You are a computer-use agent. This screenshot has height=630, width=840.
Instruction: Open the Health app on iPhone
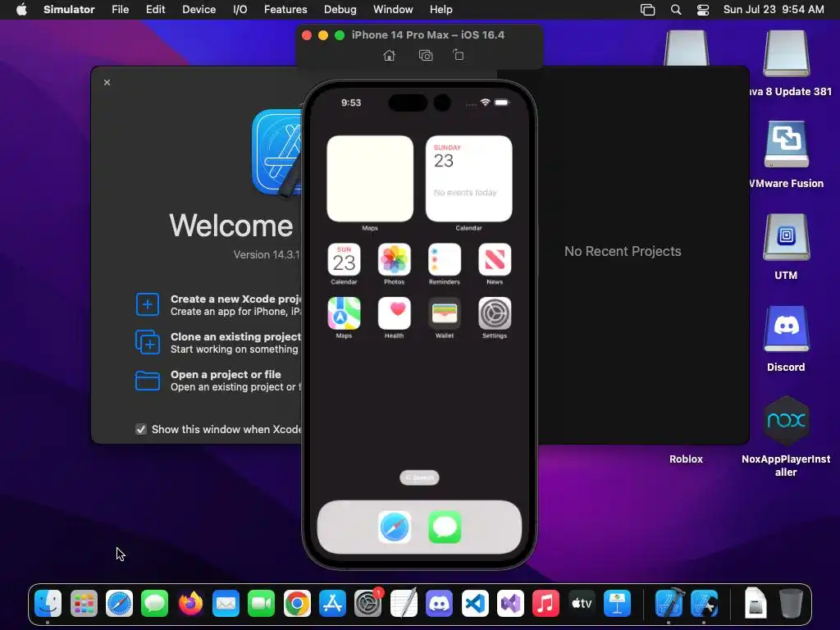[x=395, y=313]
